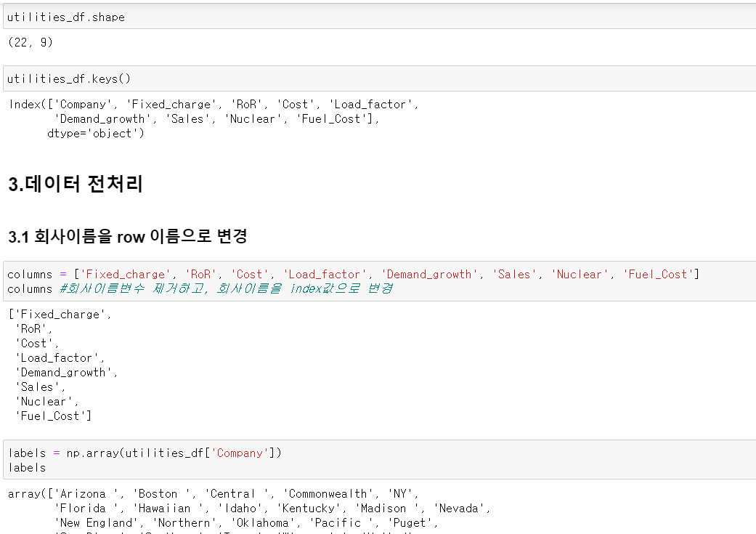
Task: Click 'Kentucky' in the labels array output
Action: (x=308, y=509)
